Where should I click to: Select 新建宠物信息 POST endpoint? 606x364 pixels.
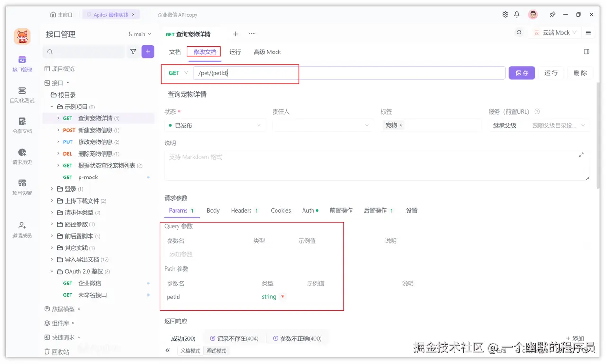98,130
